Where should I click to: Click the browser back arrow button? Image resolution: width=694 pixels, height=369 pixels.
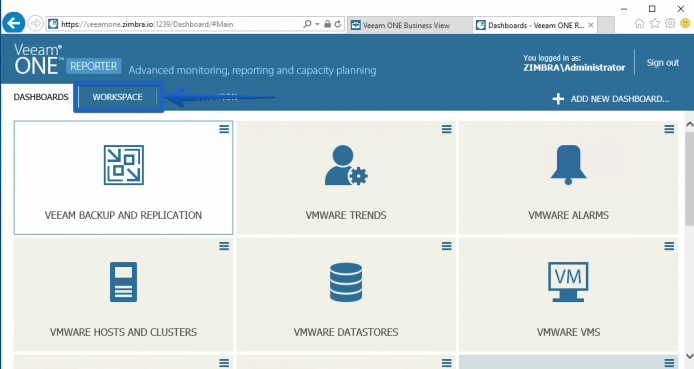pos(14,23)
